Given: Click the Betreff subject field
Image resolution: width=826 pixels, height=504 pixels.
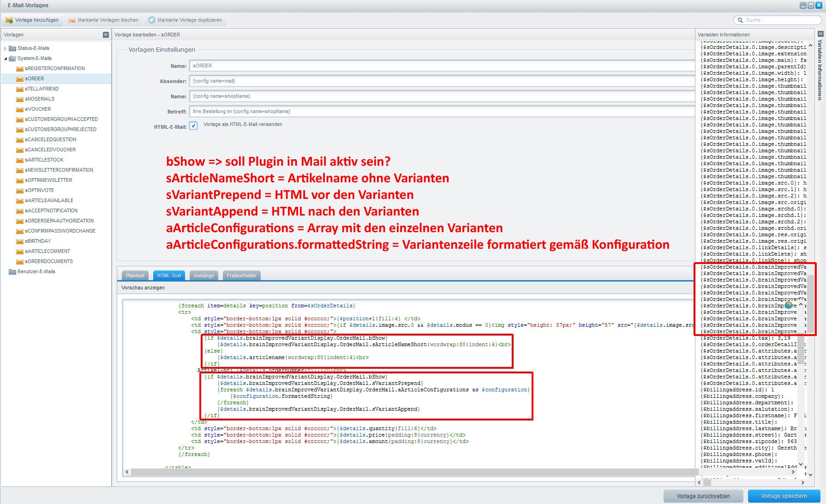Looking at the screenshot, I should coord(442,111).
